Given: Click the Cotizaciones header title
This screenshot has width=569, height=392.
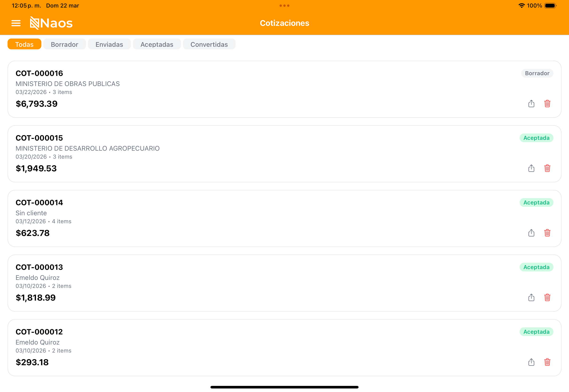Looking at the screenshot, I should 284,23.
